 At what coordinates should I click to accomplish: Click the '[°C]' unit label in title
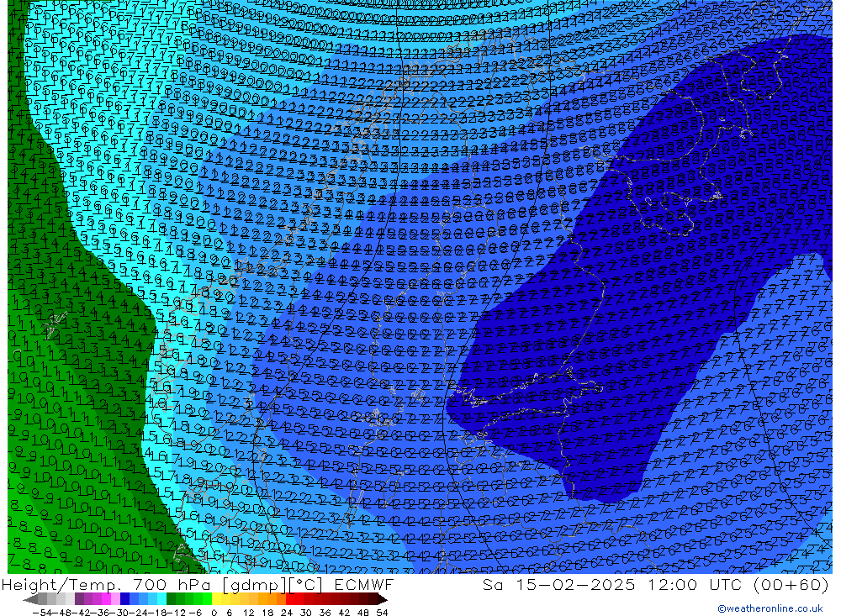click(306, 585)
